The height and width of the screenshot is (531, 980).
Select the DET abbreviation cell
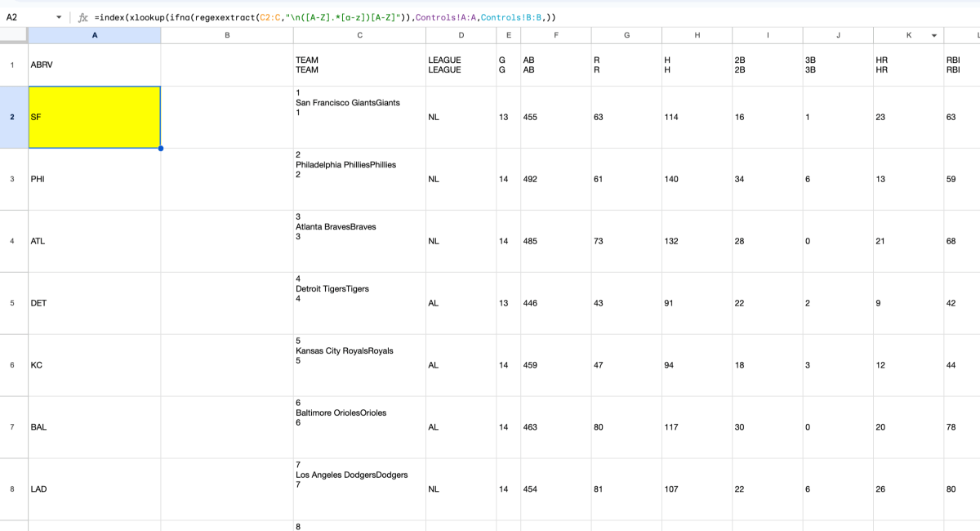coord(95,303)
